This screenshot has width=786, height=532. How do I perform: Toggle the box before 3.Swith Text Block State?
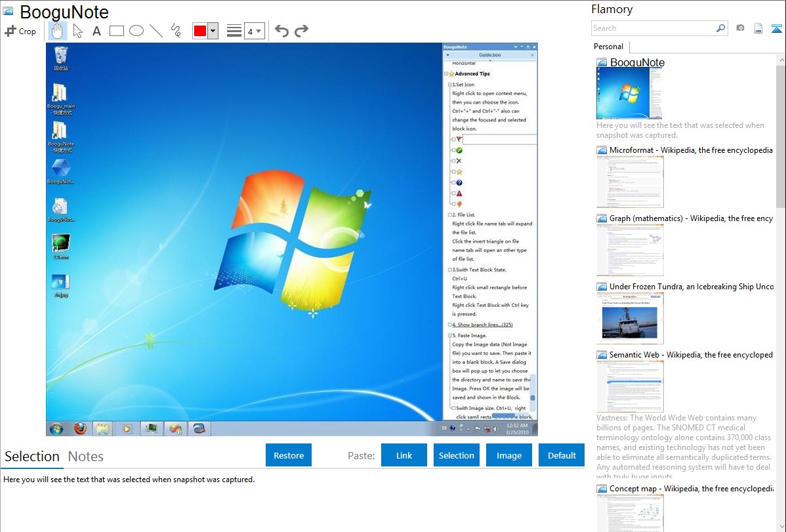(x=449, y=270)
